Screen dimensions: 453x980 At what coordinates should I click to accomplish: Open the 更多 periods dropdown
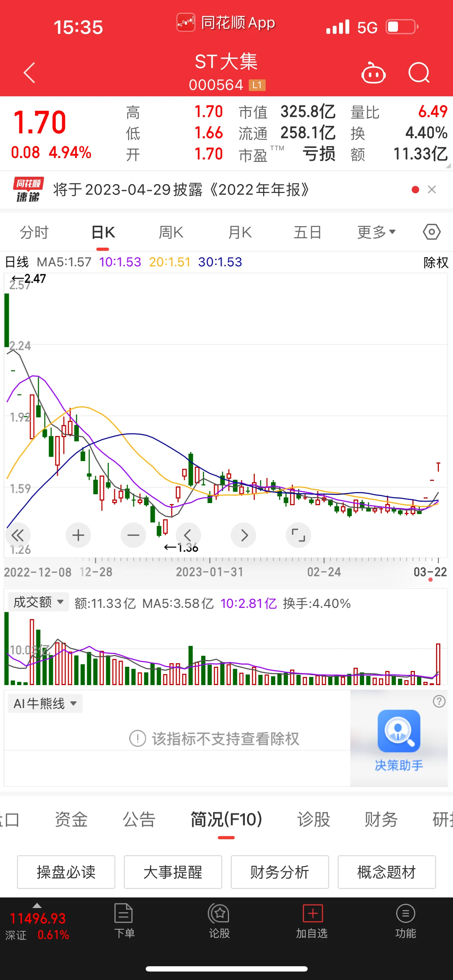(376, 232)
